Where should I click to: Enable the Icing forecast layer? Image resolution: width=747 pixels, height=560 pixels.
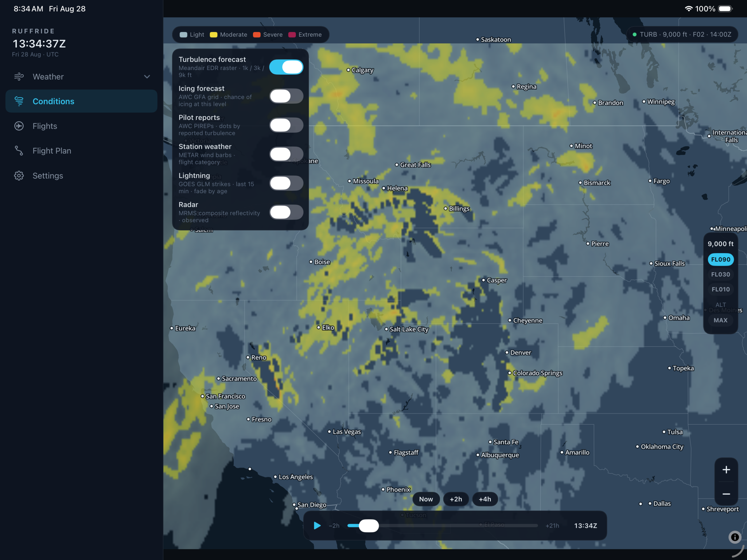[286, 96]
